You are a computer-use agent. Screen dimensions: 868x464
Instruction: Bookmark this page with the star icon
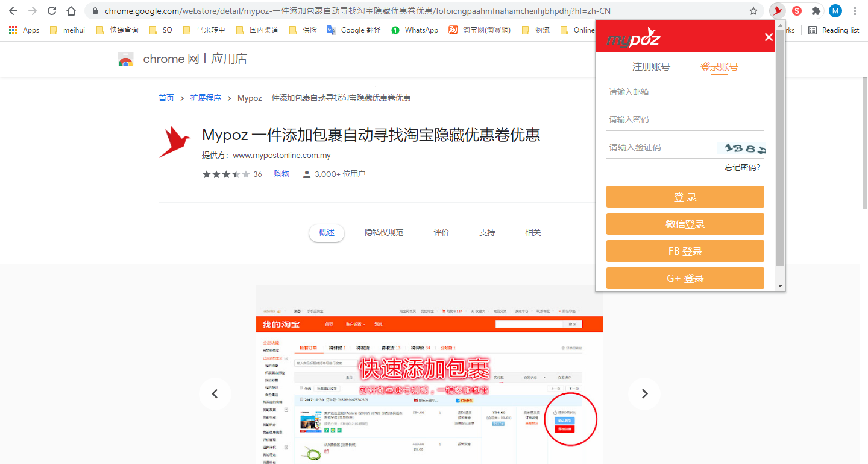click(753, 11)
